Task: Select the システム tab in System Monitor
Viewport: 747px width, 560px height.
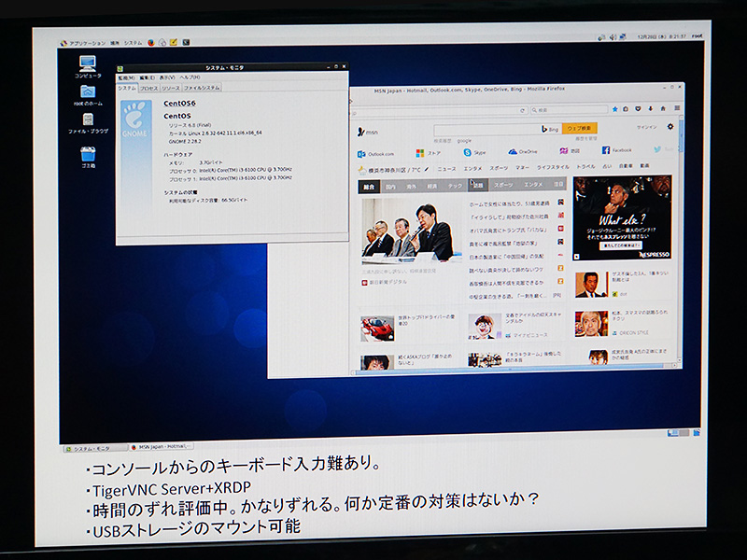Action: point(127,88)
